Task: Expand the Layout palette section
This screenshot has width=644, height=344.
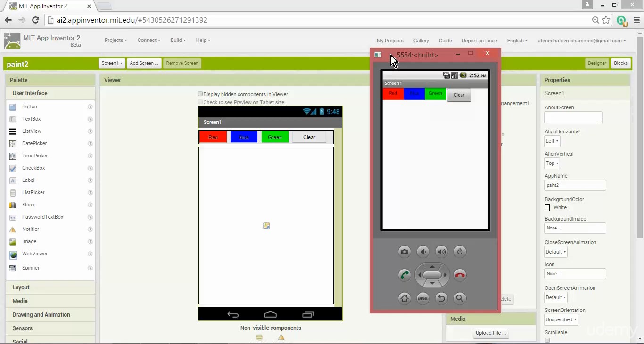Action: click(50, 287)
